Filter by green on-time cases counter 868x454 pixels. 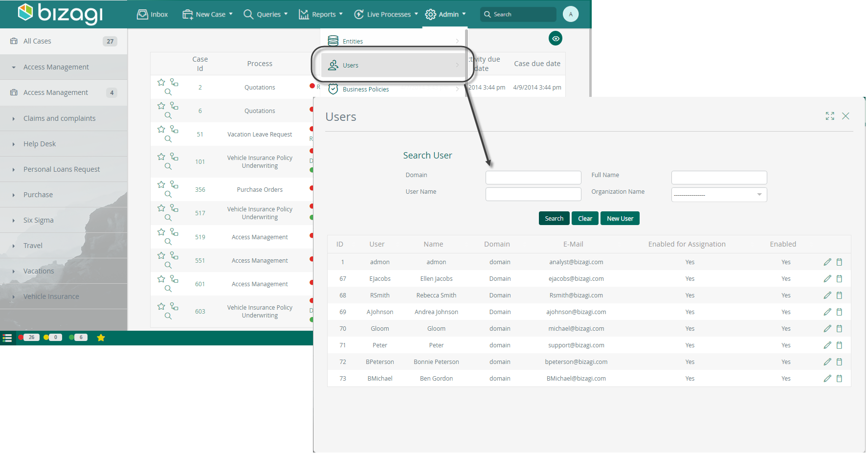[x=78, y=337]
